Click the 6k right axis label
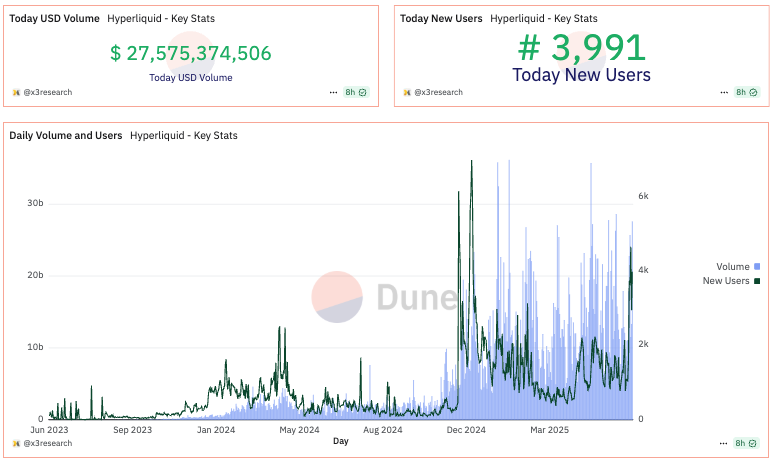775x464 pixels. tap(643, 196)
